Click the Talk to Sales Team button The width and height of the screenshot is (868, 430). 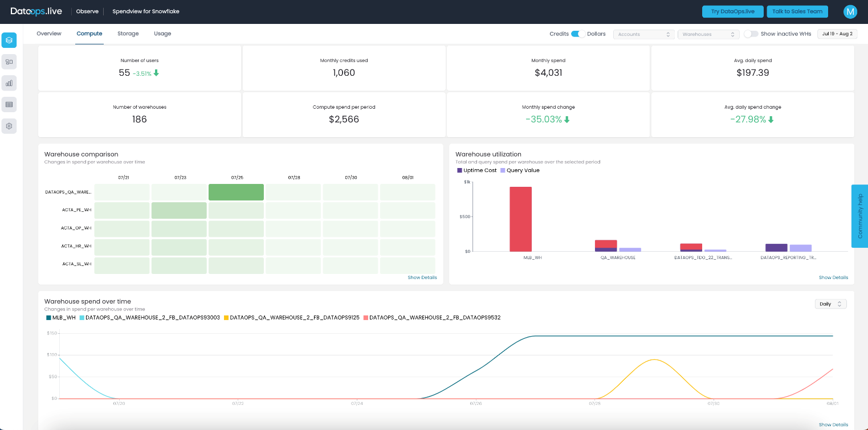(797, 11)
